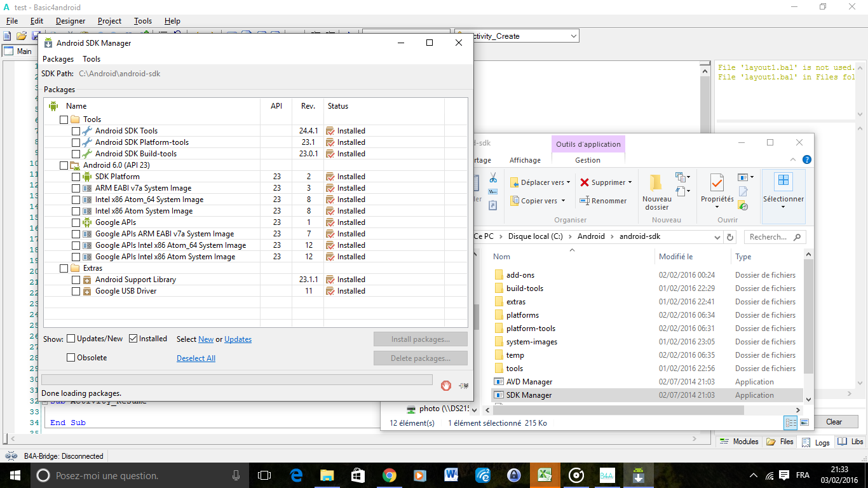868x488 pixels.
Task: Open Word from the taskbar
Action: point(451,475)
